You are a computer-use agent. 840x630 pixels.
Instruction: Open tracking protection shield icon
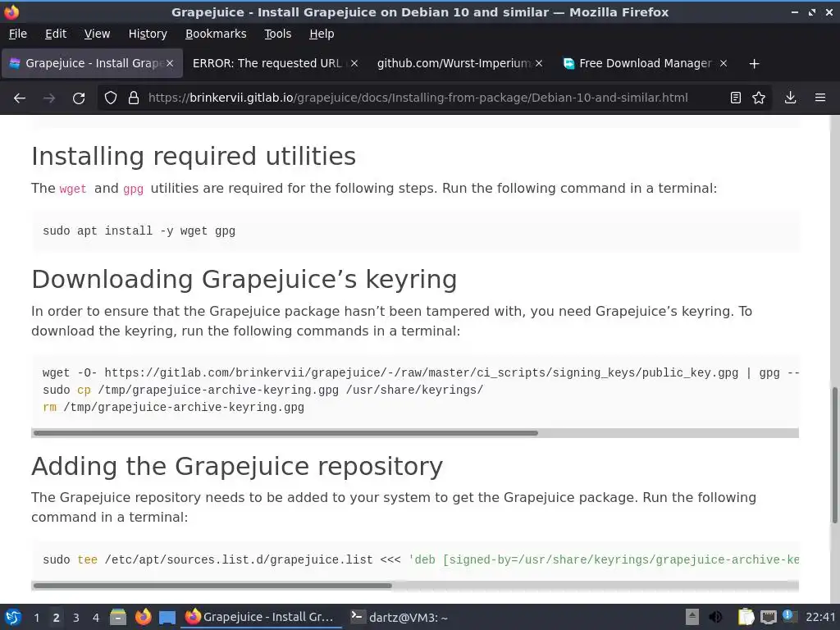pyautogui.click(x=111, y=98)
